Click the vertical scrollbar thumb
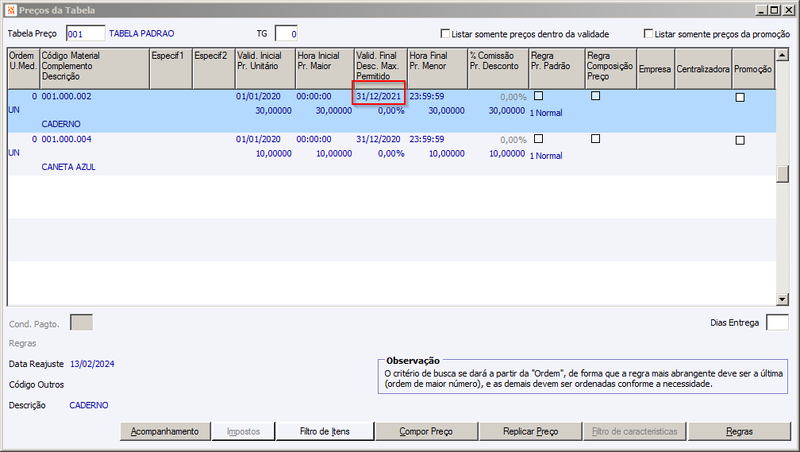The image size is (800, 452). tap(782, 174)
